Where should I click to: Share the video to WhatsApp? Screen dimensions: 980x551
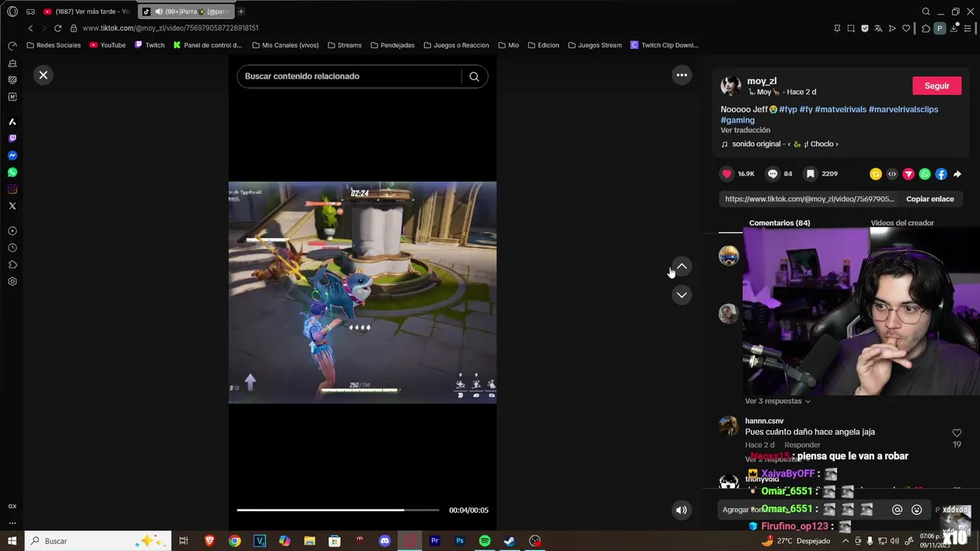coord(925,174)
